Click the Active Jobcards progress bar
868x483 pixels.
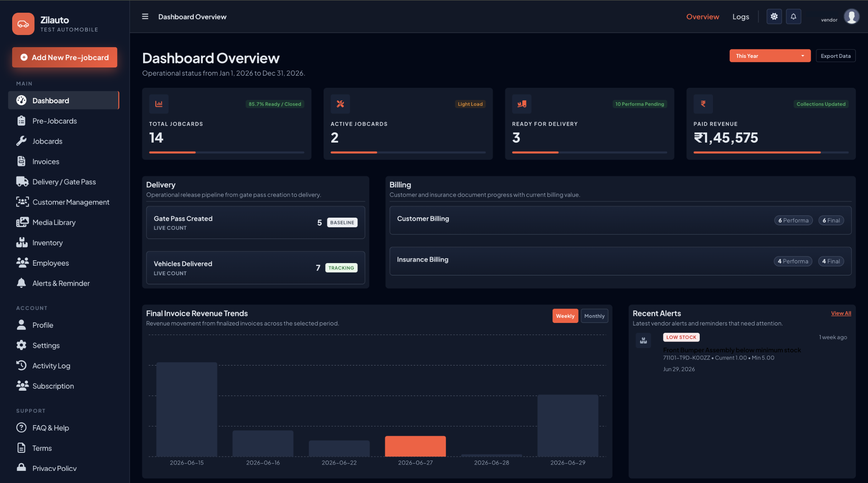[408, 152]
